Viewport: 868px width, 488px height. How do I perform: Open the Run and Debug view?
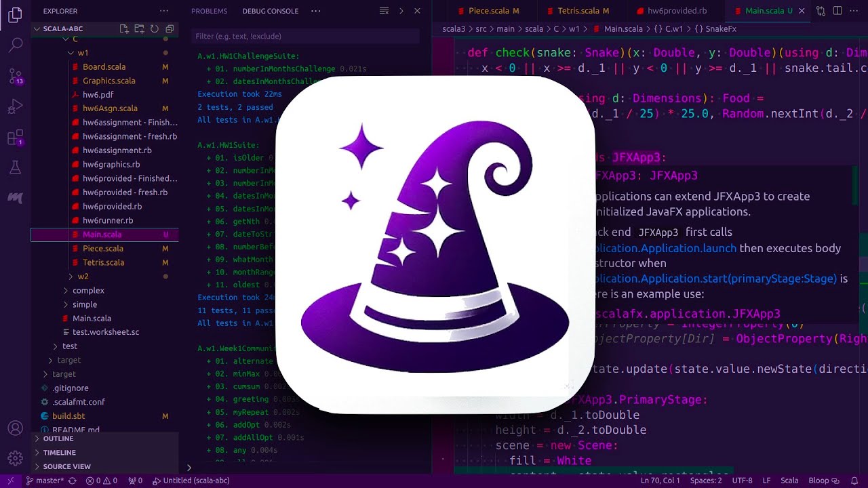pos(15,107)
